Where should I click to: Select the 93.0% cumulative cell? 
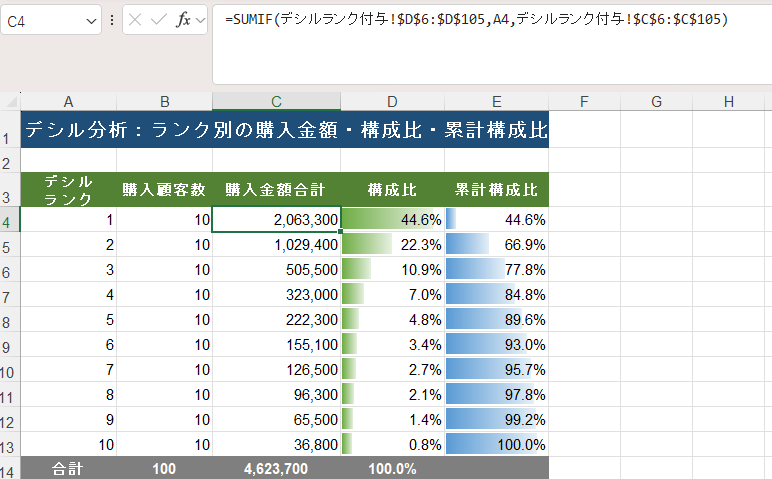[x=496, y=345]
